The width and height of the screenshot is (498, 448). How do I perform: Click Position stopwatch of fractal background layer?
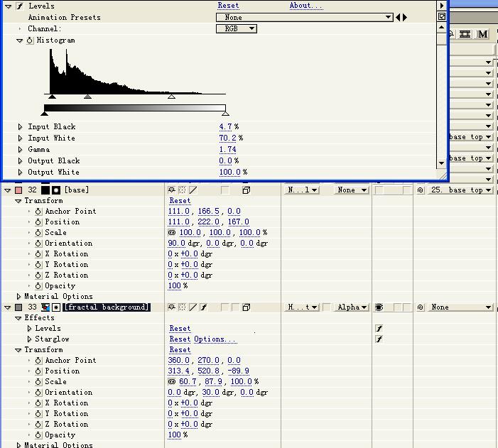pos(38,371)
